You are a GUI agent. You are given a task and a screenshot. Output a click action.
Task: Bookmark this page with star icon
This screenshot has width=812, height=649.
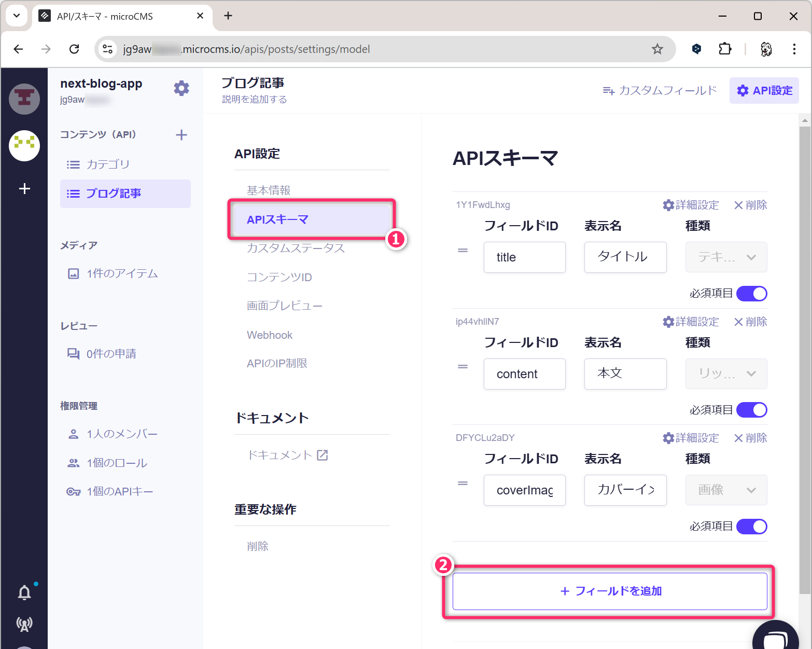pos(657,49)
